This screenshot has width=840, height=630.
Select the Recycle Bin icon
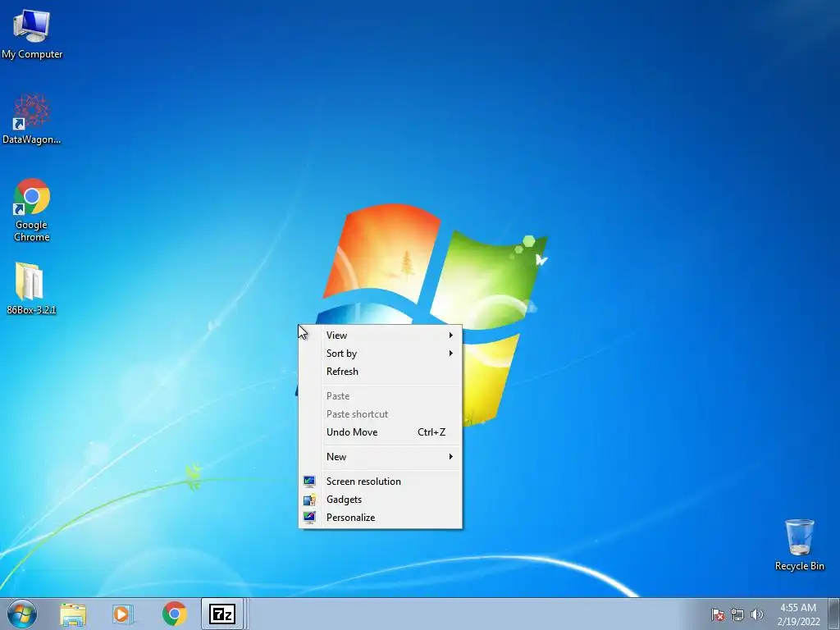pos(799,545)
